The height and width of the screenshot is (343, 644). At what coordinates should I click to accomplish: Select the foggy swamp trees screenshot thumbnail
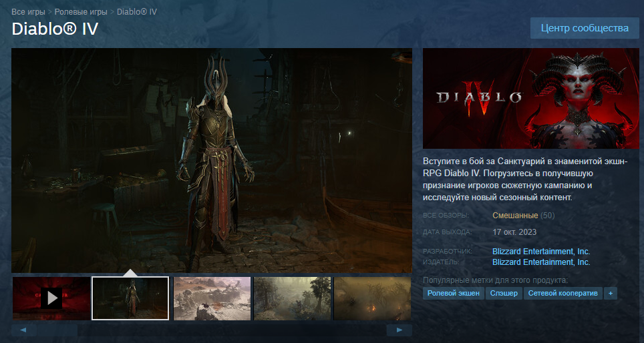point(292,298)
